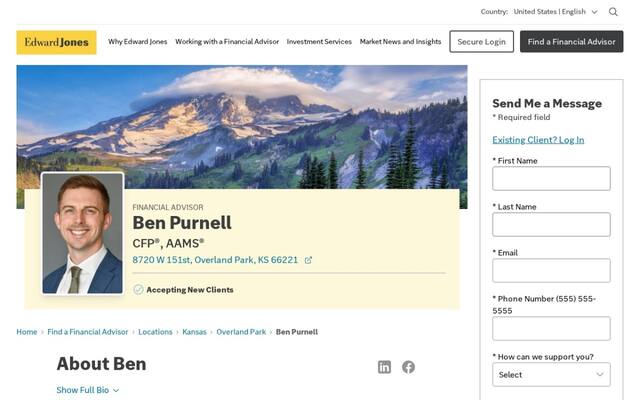
Task: Open the 8720 W 151st address link
Action: point(215,260)
